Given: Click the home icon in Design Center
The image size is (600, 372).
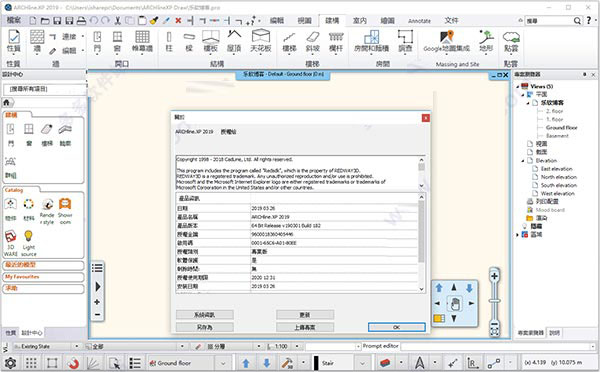Looking at the screenshot, I should [7, 103].
